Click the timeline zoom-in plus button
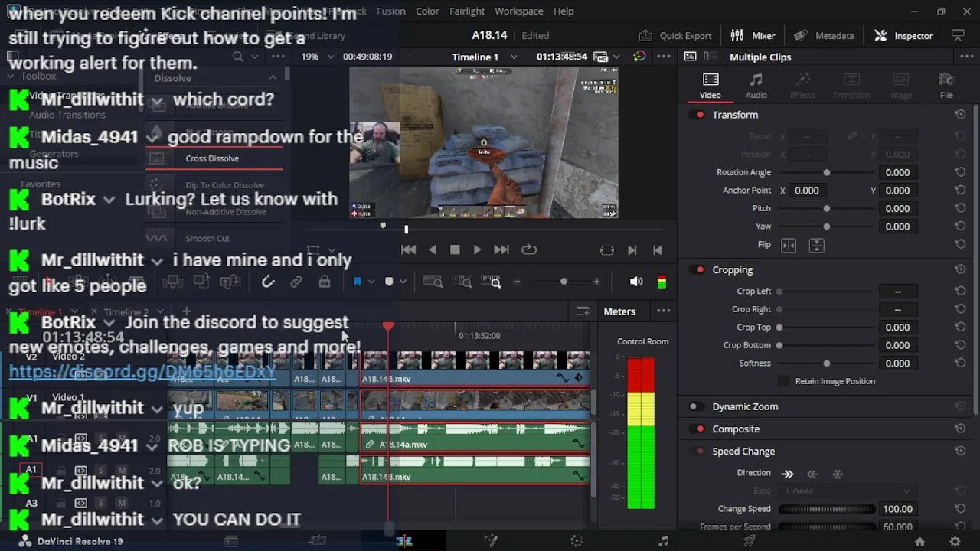 (596, 282)
